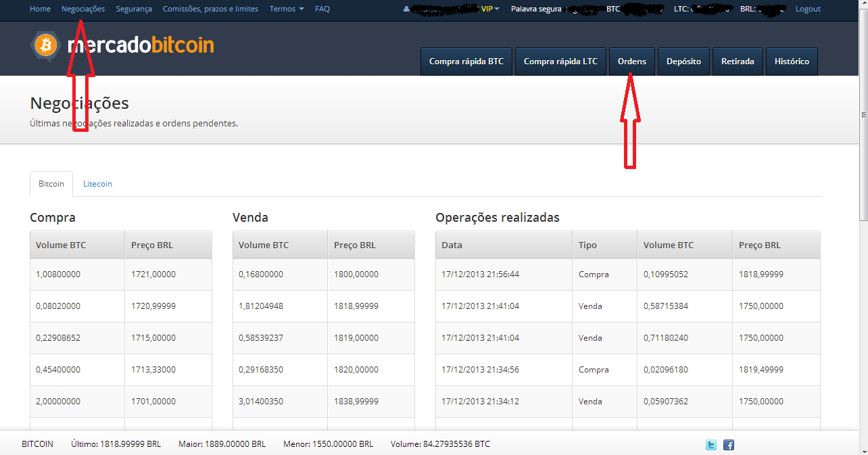Click Compra volume 0,22908652
This screenshot has height=455, width=868.
pyautogui.click(x=58, y=338)
